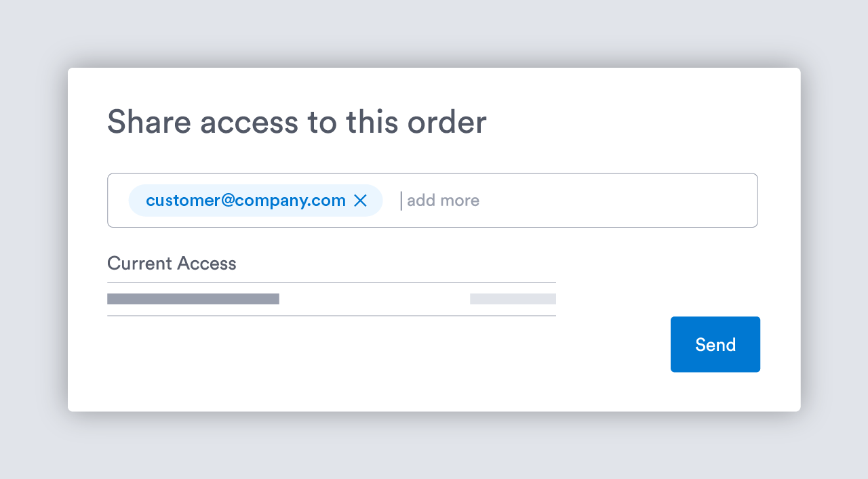
Task: Place cursor at the text caret before "add more"
Action: click(x=401, y=201)
